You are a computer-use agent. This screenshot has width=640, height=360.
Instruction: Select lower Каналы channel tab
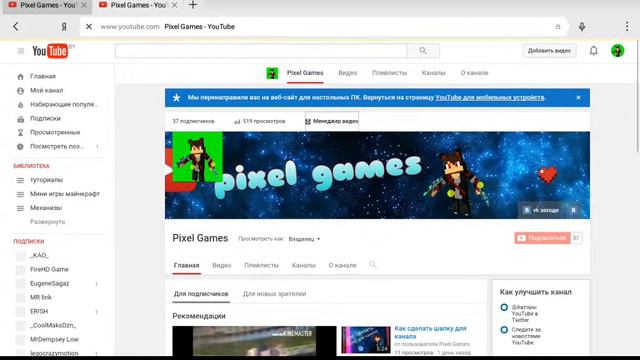tap(304, 265)
